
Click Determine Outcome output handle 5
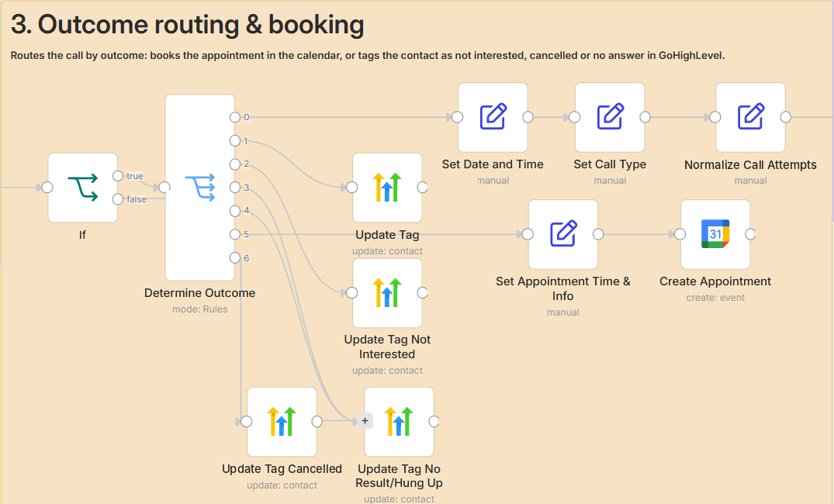point(235,234)
